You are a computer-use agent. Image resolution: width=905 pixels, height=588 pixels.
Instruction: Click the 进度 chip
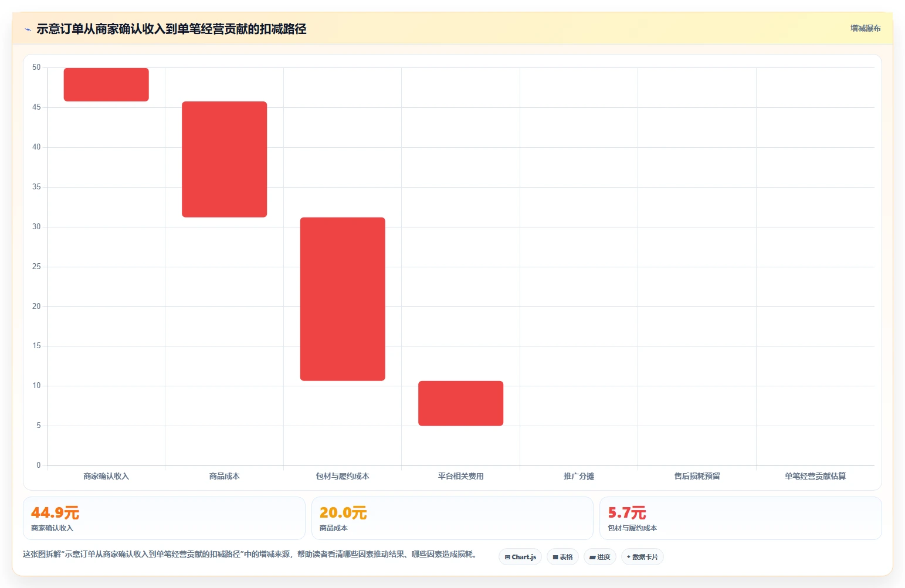pos(599,557)
